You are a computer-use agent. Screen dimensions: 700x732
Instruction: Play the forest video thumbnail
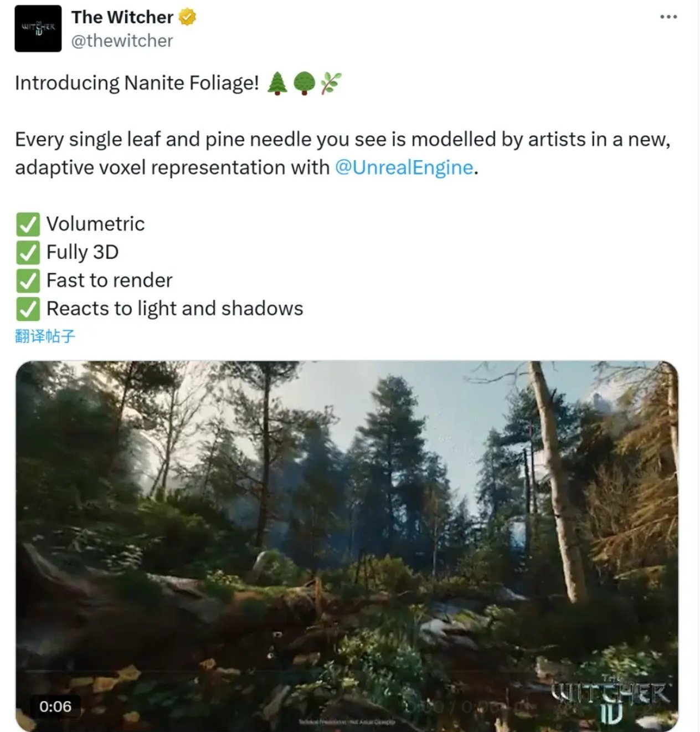pyautogui.click(x=347, y=546)
